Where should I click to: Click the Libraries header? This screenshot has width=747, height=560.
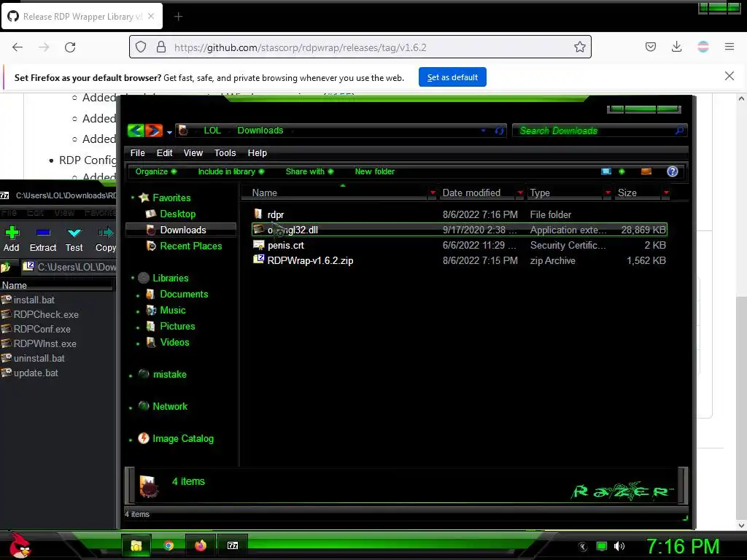pos(170,278)
